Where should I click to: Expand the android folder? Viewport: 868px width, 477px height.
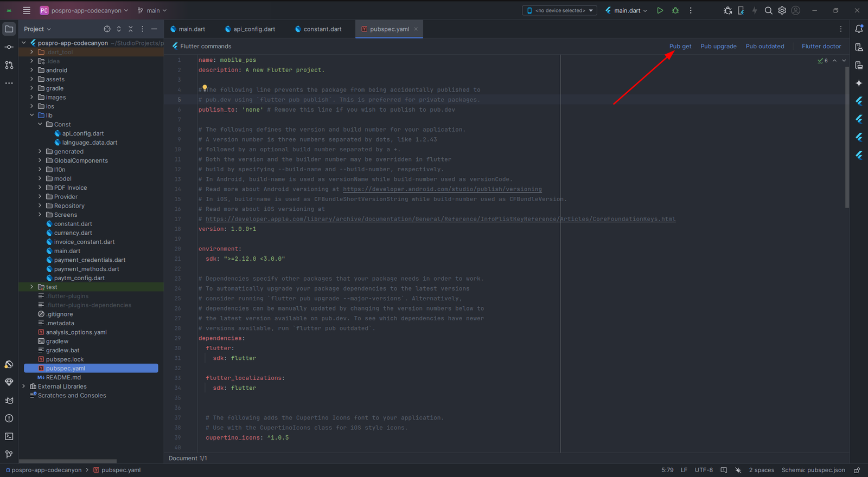coord(32,70)
